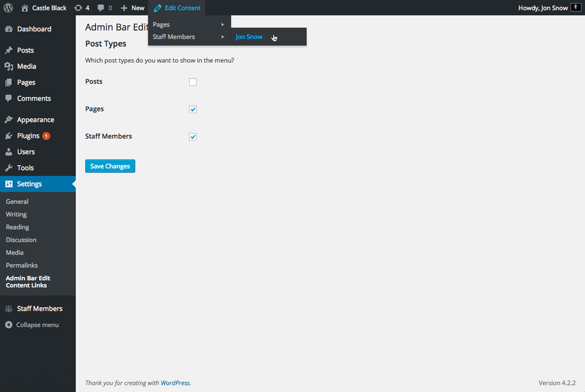Click the Plugins plug icon
The width and height of the screenshot is (585, 392).
(x=9, y=136)
